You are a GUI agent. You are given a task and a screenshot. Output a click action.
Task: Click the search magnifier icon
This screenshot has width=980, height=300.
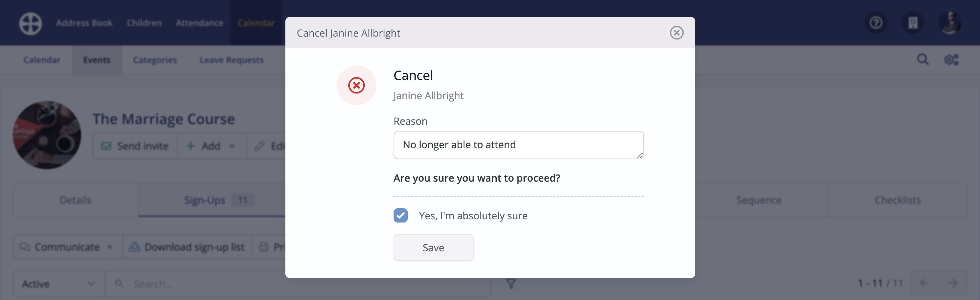pyautogui.click(x=923, y=59)
